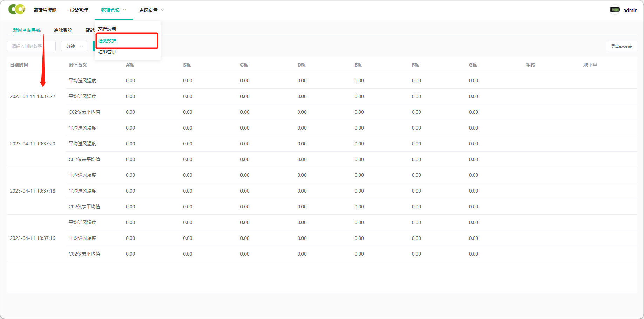Expand the 系统设置 dropdown menu

point(151,10)
